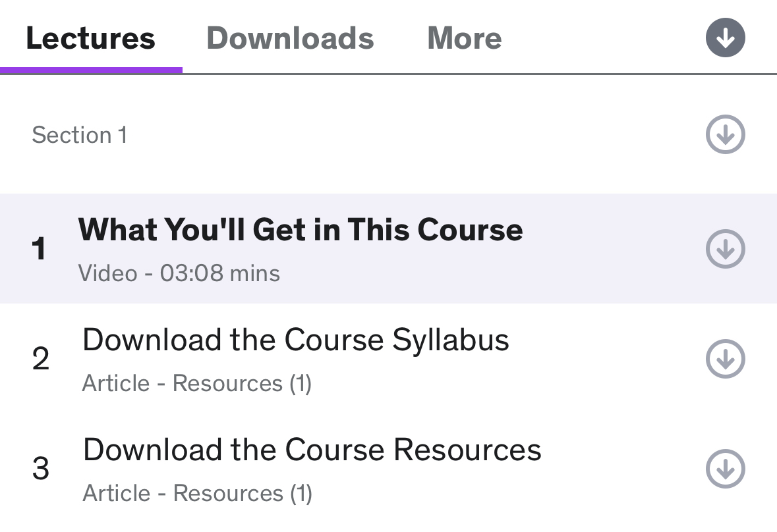Download all of Section 1

725,135
